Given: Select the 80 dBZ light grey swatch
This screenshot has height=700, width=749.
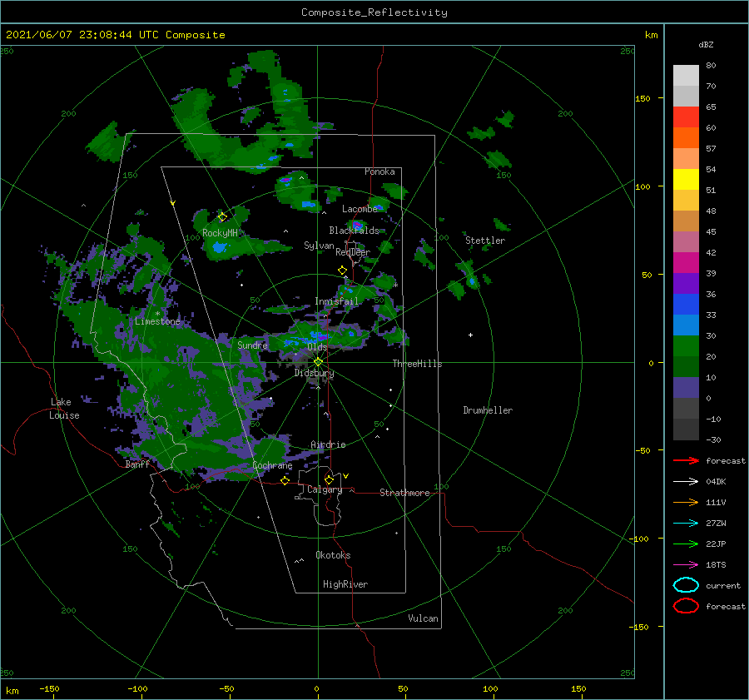Looking at the screenshot, I should pyautogui.click(x=686, y=75).
